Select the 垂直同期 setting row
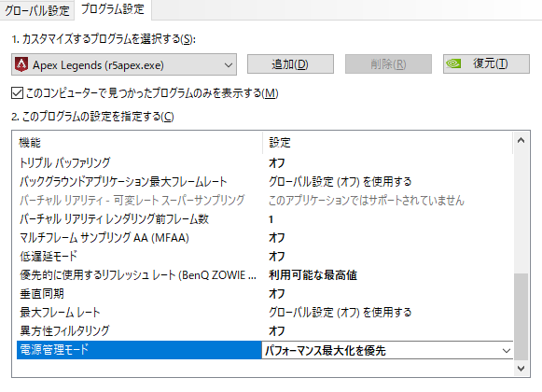The height and width of the screenshot is (392, 542). tap(265, 294)
